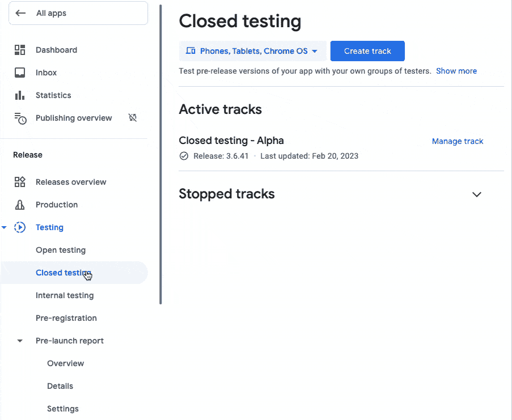The height and width of the screenshot is (420, 512).
Task: Click Show more link
Action: pos(456,71)
